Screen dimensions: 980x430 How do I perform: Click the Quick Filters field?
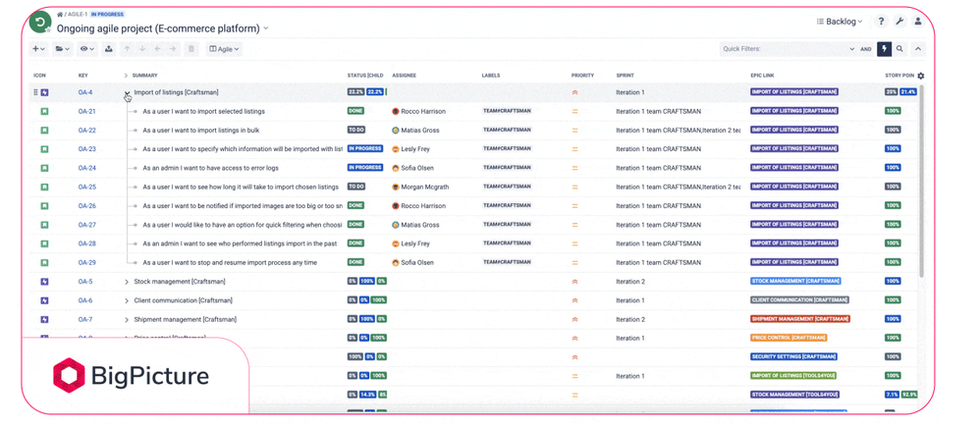point(789,49)
